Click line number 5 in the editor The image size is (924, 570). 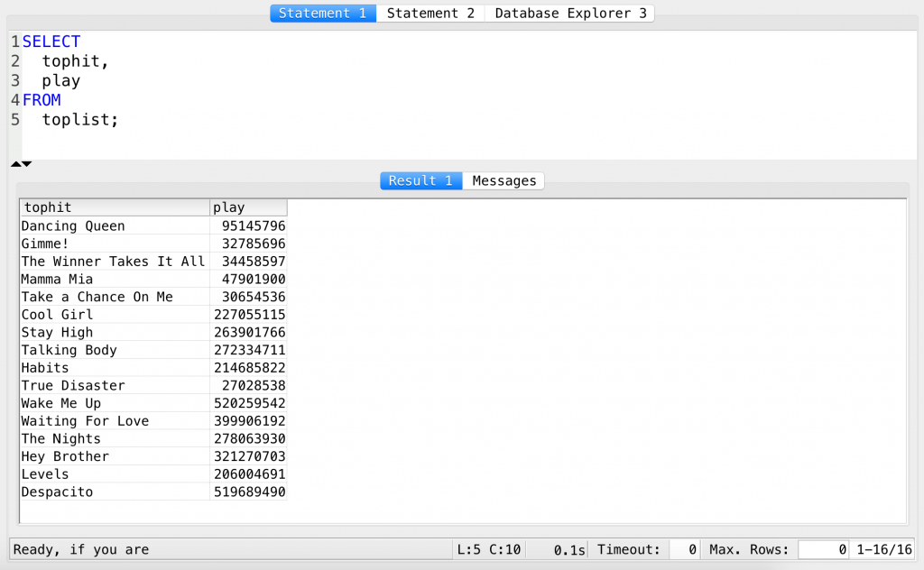point(14,119)
